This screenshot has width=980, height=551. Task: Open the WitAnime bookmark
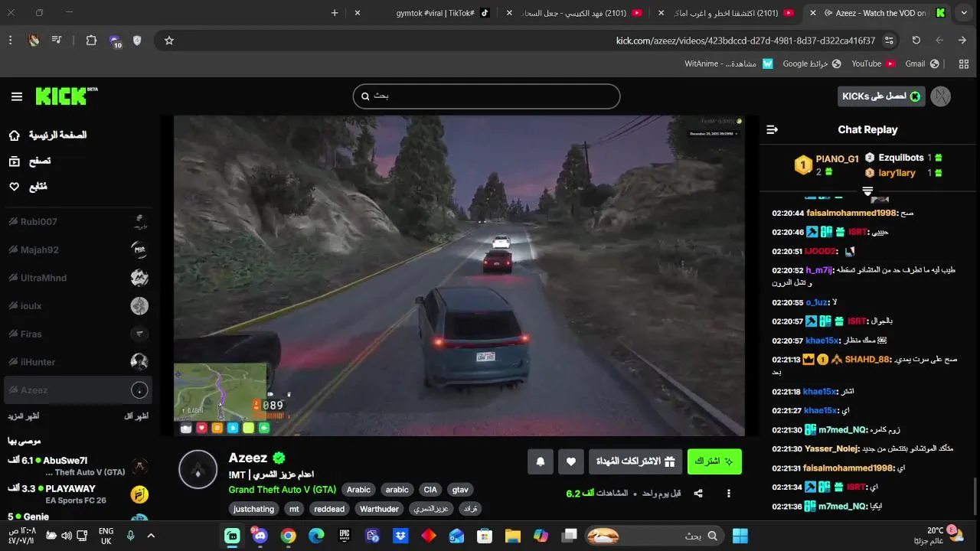(x=728, y=64)
